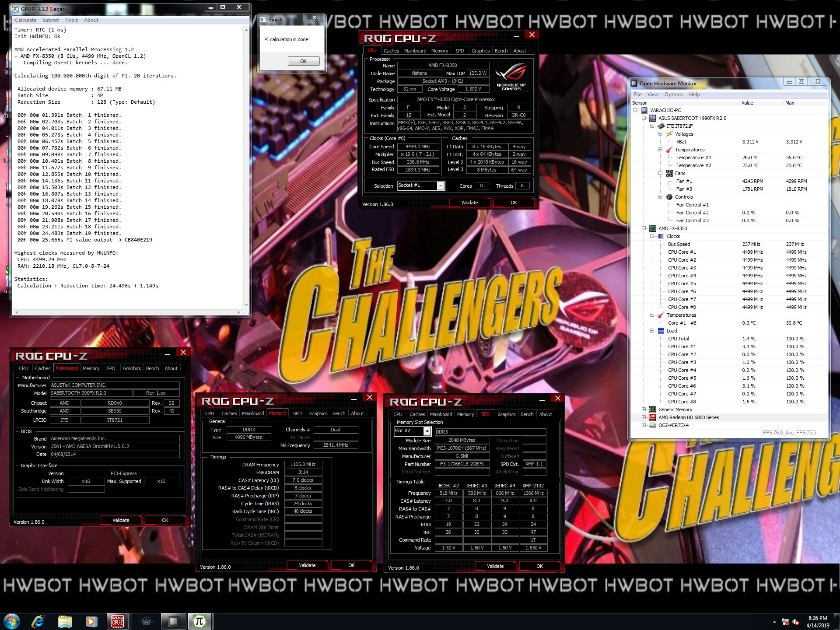Click GPUPI horizontal scrollbar
Image resolution: width=840 pixels, height=630 pixels.
pyautogui.click(x=127, y=312)
